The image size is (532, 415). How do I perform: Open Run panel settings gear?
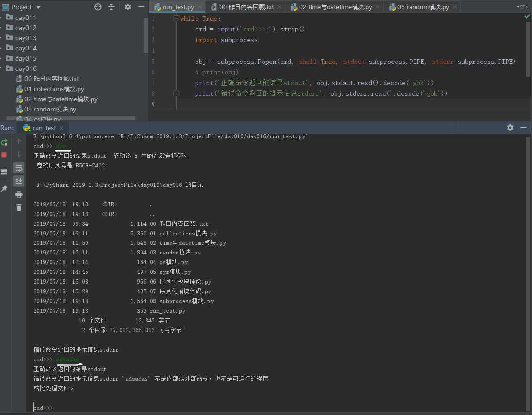point(510,128)
